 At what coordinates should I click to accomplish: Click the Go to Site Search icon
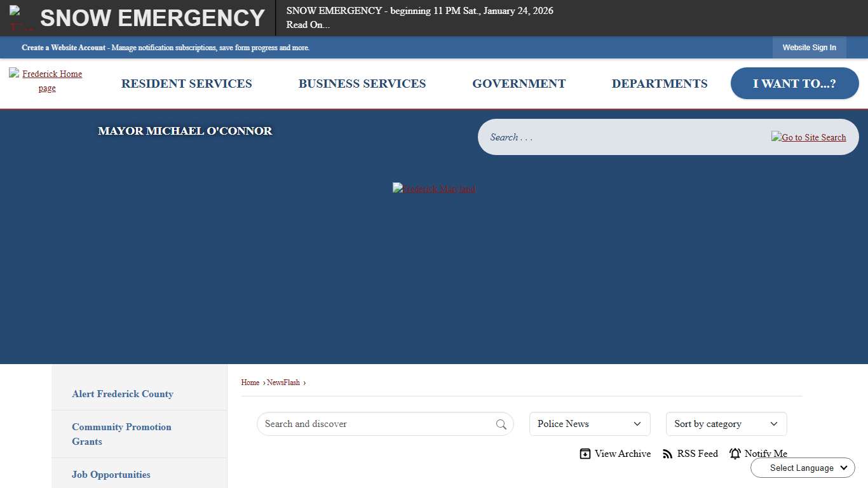pos(808,137)
